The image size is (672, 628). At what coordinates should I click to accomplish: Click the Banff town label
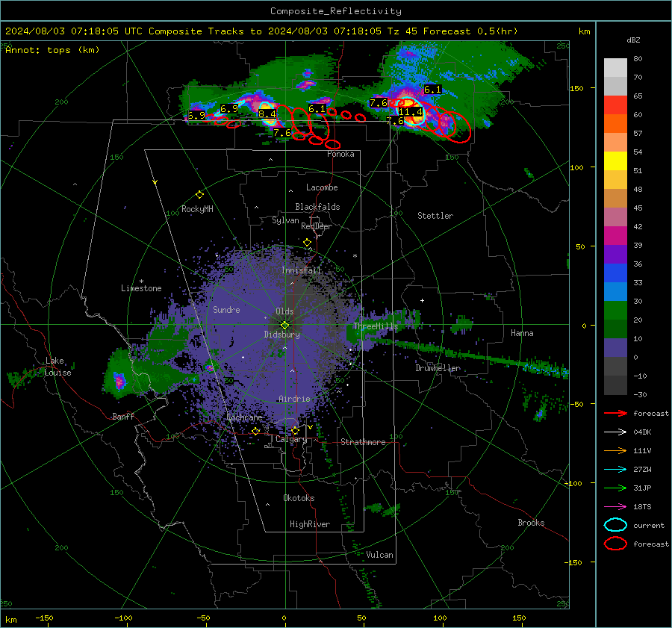tap(123, 417)
